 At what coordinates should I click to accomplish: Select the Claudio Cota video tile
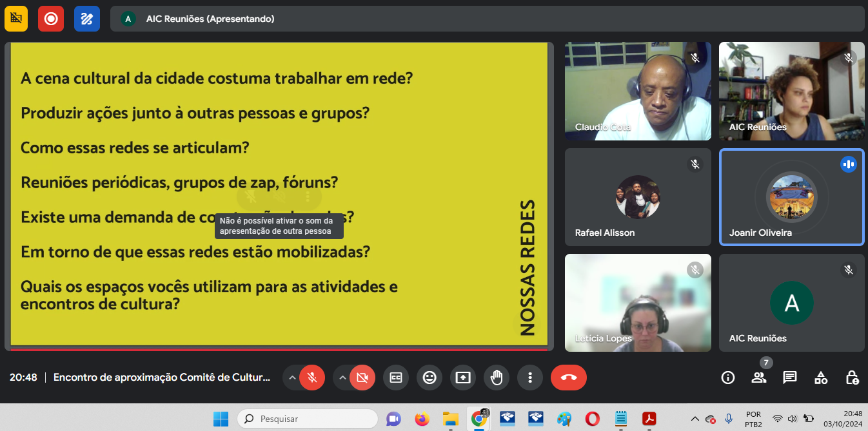tap(638, 91)
